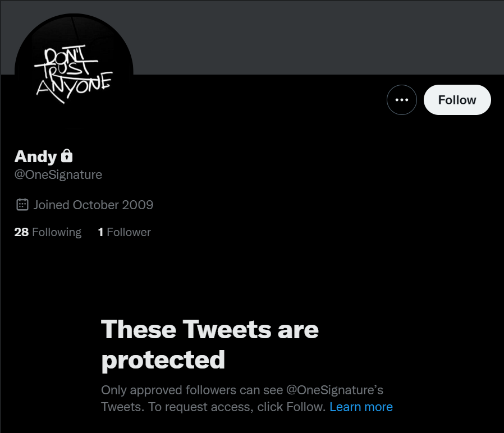504x433 pixels.
Task: Click the gray header banner image
Action: tap(314, 37)
